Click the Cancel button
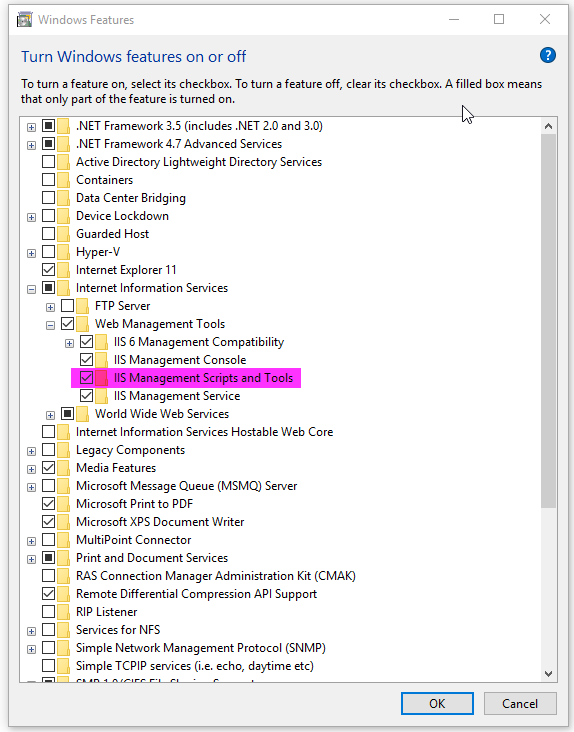This screenshot has width=574, height=732. pyautogui.click(x=520, y=704)
